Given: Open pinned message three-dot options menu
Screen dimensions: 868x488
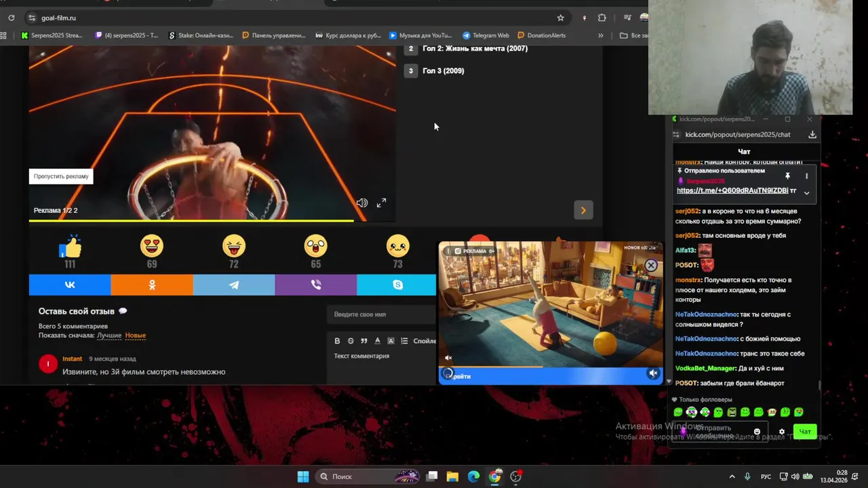Looking at the screenshot, I should pos(806,176).
